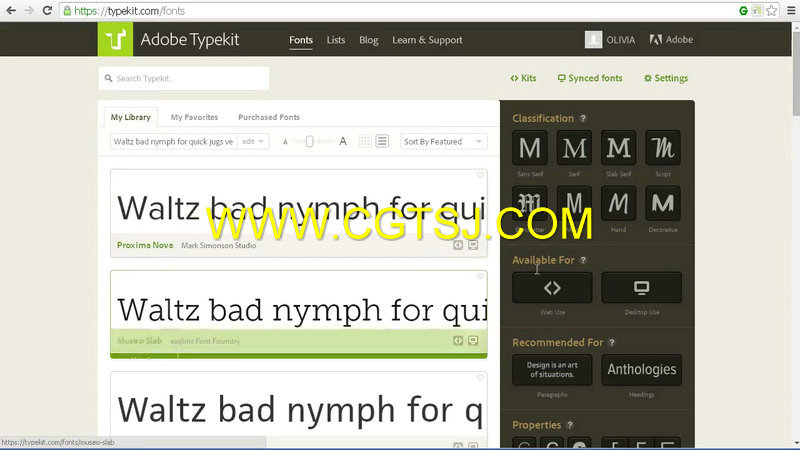Toggle Paragraphs recommended filter
The width and height of the screenshot is (800, 450).
coord(552,370)
